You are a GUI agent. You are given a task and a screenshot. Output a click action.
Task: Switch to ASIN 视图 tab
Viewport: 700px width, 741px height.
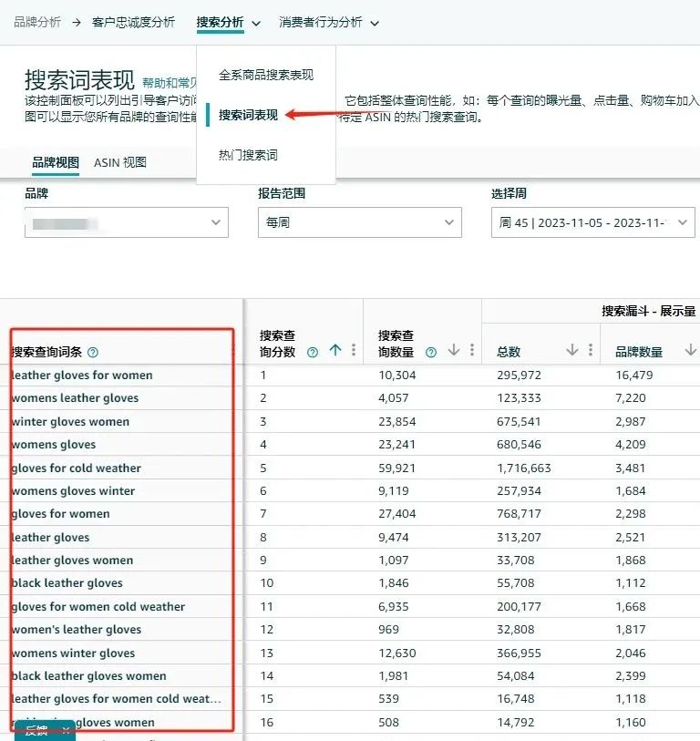coord(120,162)
